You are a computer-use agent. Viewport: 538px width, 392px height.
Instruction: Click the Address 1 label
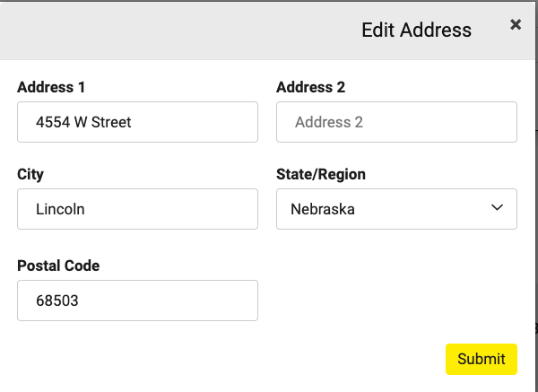pos(51,87)
